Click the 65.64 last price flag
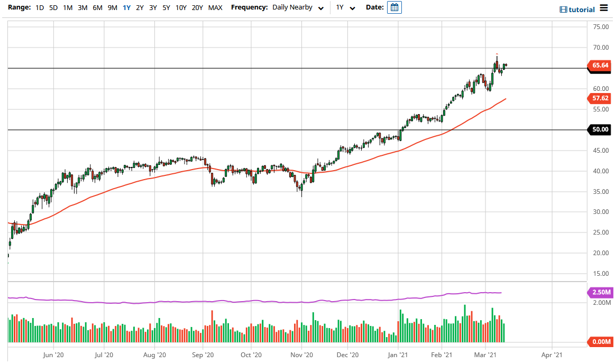 tap(599, 66)
